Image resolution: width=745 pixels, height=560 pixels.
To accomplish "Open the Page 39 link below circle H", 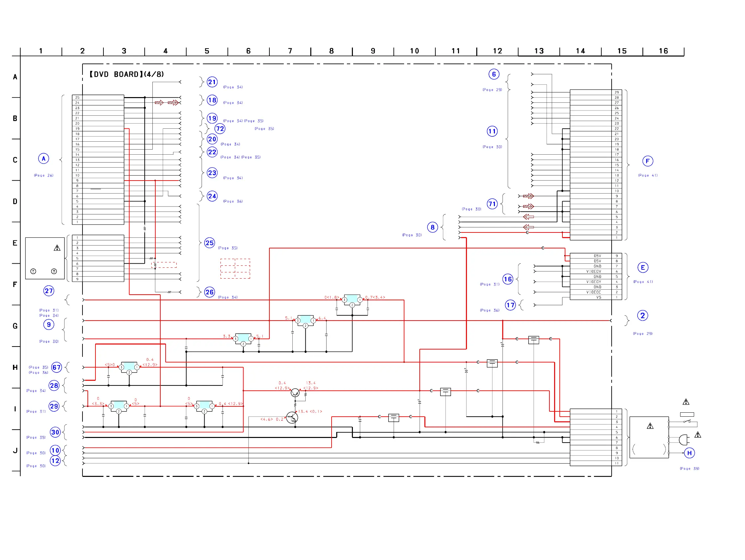I will (689, 469).
